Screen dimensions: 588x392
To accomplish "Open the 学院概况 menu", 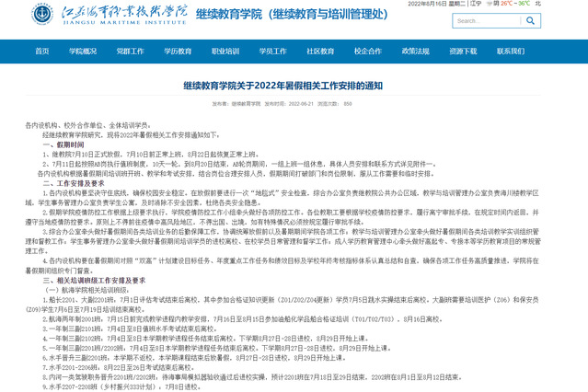I will point(83,52).
